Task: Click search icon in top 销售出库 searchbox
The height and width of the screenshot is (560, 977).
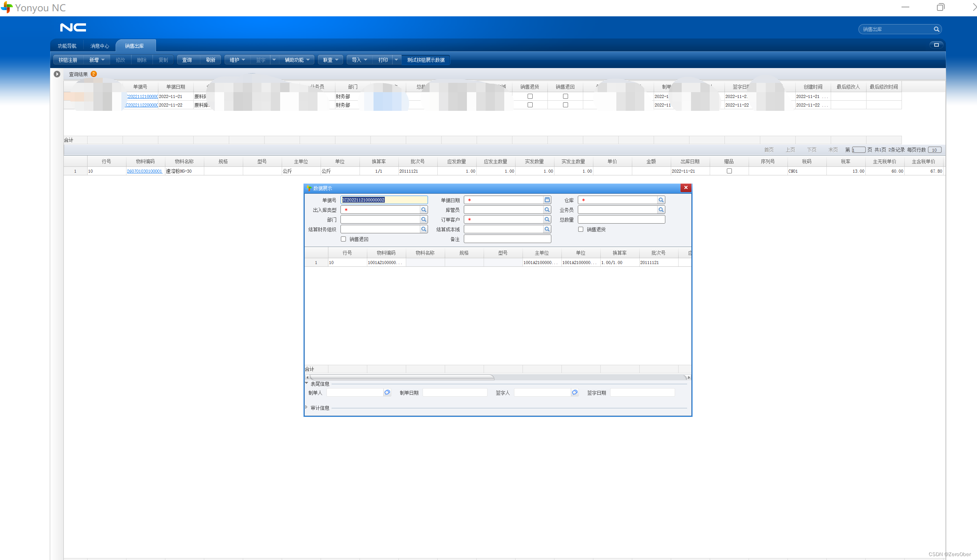Action: click(936, 29)
